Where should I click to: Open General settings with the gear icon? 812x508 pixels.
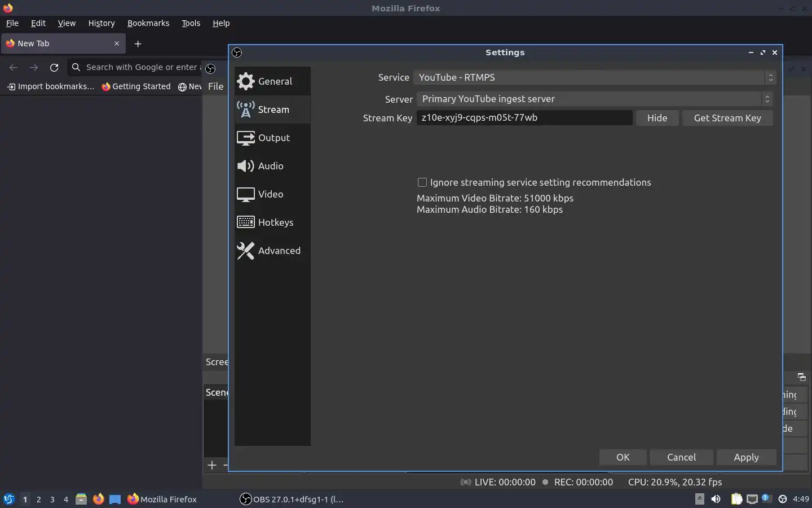pos(246,81)
